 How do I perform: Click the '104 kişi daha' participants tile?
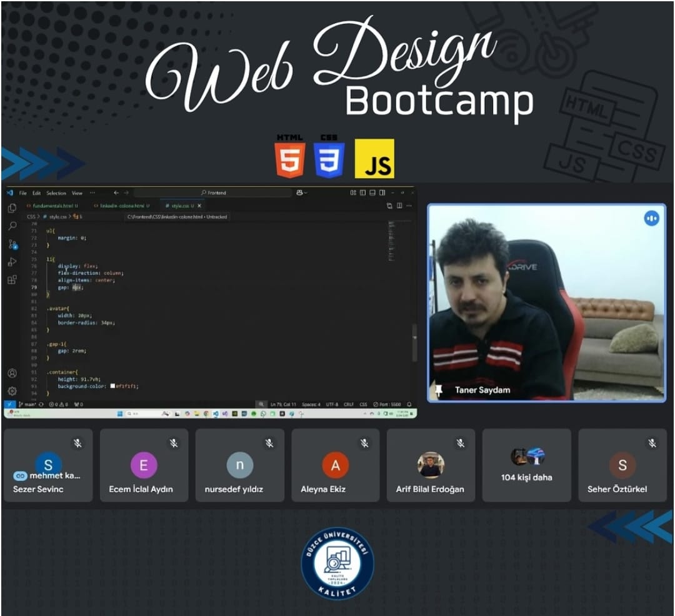pyautogui.click(x=526, y=465)
